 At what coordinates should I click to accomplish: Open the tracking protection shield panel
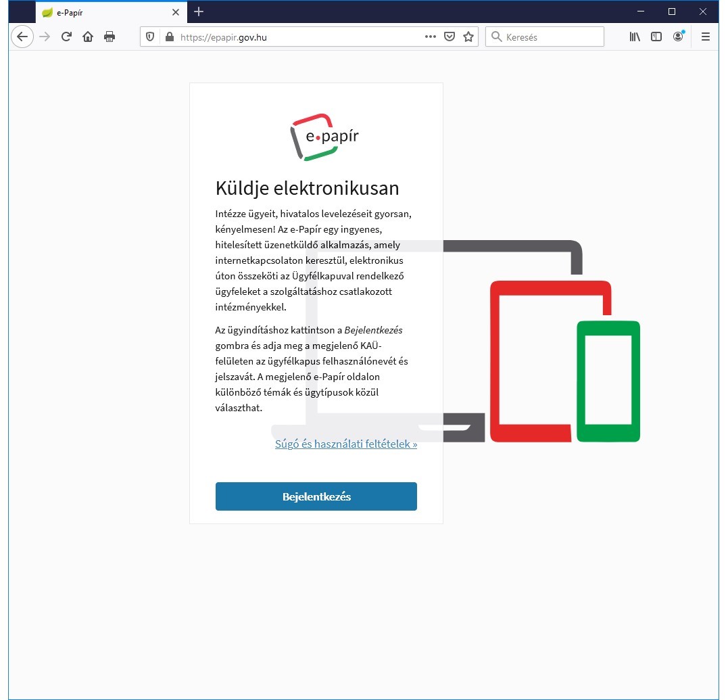tap(149, 37)
